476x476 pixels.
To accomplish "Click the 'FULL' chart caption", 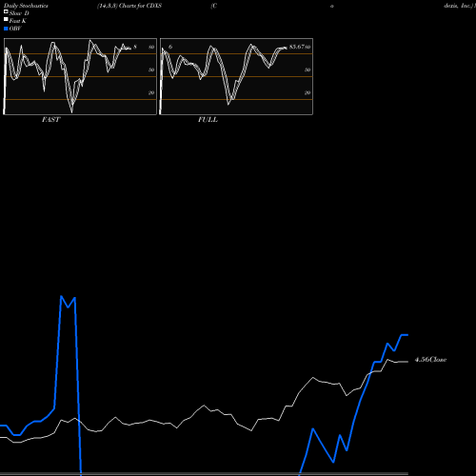I will [208, 120].
